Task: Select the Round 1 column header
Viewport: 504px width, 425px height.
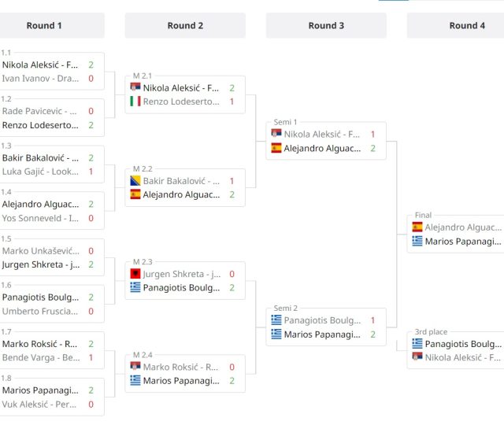Action: 44,25
